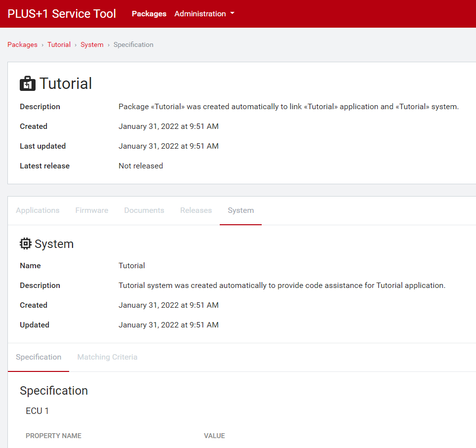This screenshot has height=448, width=476.
Task: Click the PLUS+1 Service Tool header logo
Action: (61, 14)
